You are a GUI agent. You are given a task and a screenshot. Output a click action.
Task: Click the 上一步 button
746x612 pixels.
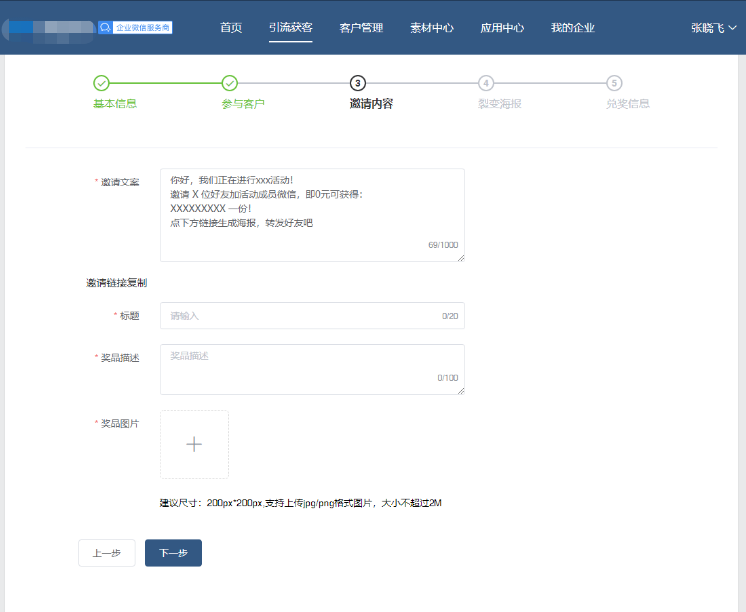(107, 553)
